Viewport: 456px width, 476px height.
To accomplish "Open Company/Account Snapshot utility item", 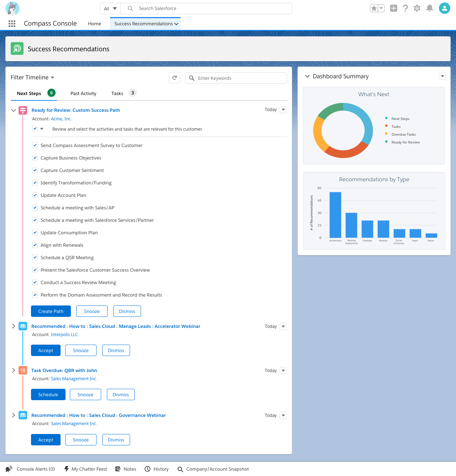I will (x=213, y=469).
